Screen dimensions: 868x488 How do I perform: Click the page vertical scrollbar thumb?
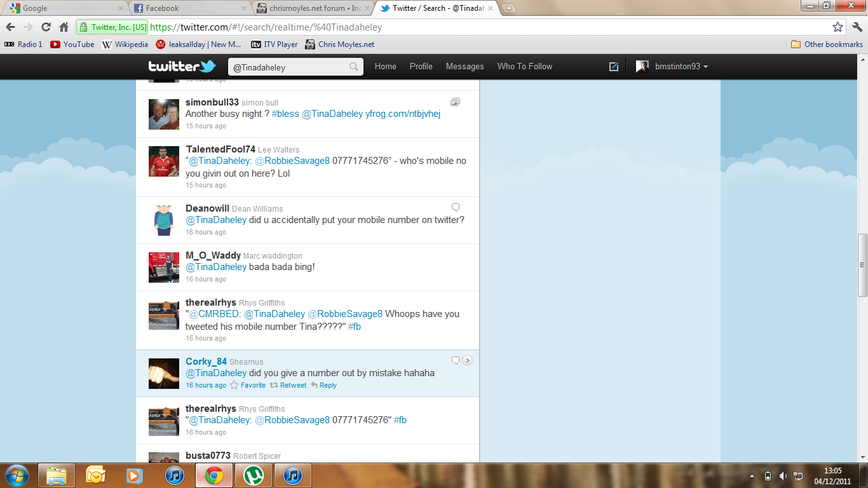tap(862, 265)
